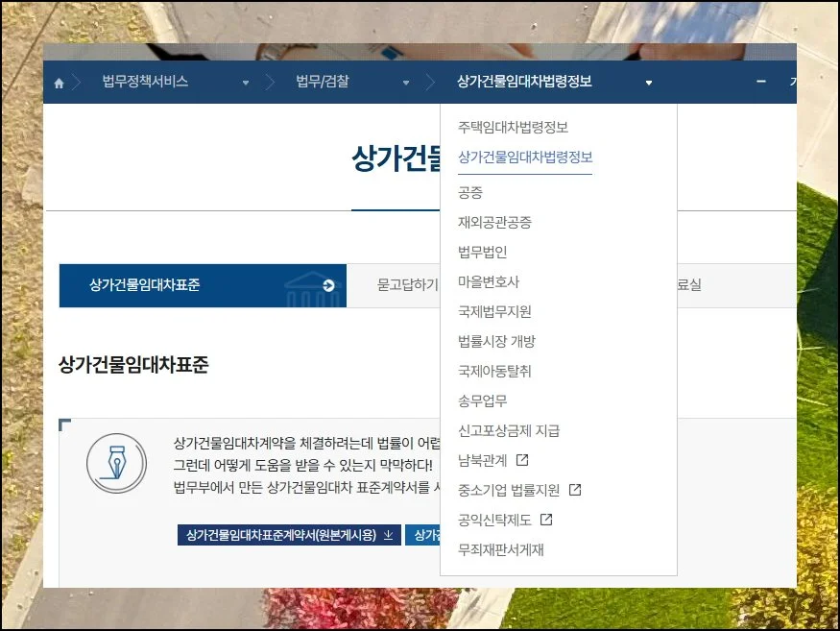Select 마을변호사 from the dropdown list
840x631 pixels.
pyautogui.click(x=489, y=282)
